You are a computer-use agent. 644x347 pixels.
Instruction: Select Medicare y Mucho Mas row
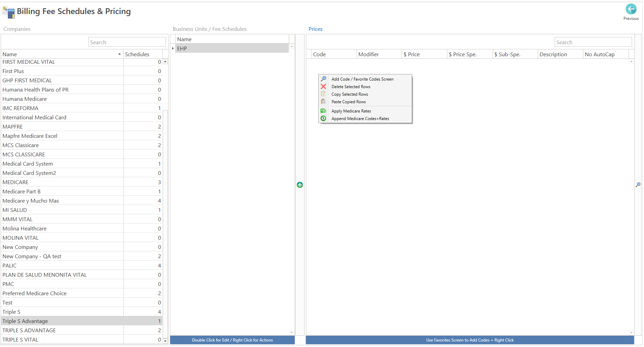tap(82, 201)
